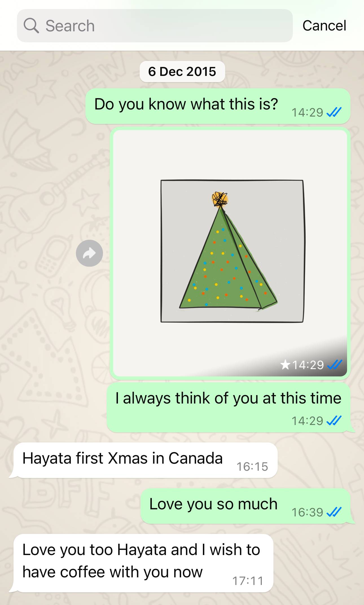Image resolution: width=364 pixels, height=605 pixels.
Task: Click the 14:29 timestamp overlay on the image
Action: click(x=308, y=365)
